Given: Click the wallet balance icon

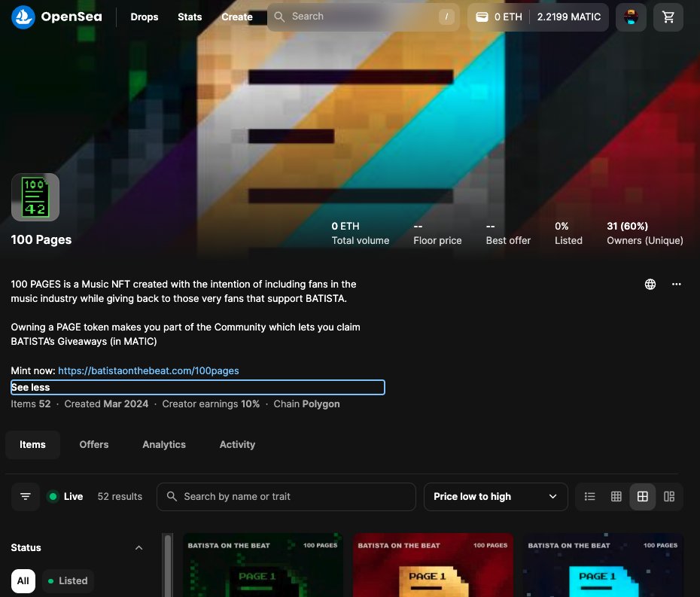Looking at the screenshot, I should click(482, 17).
